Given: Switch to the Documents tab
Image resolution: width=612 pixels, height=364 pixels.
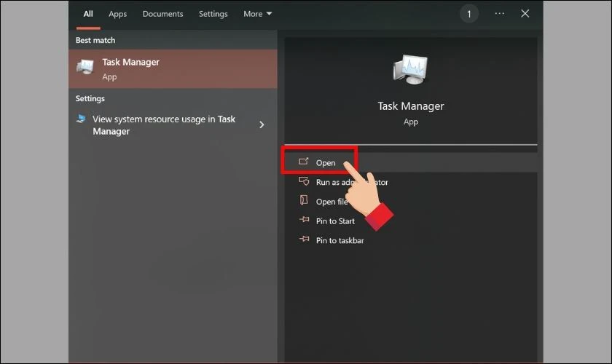Looking at the screenshot, I should coord(162,14).
